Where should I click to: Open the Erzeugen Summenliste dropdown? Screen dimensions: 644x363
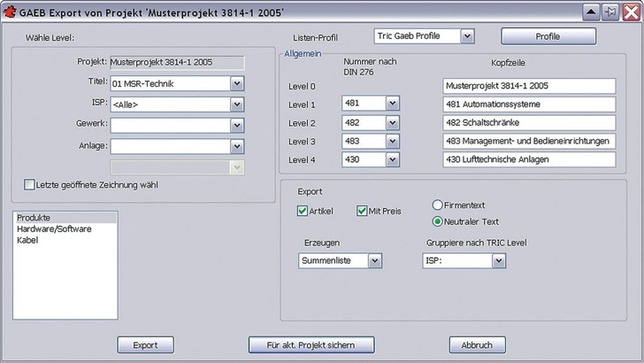(374, 260)
